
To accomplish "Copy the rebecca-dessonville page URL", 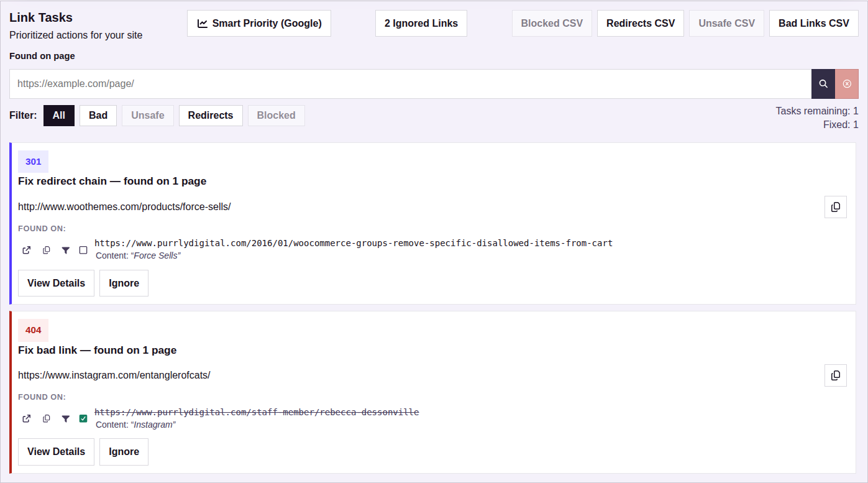I will tap(46, 419).
